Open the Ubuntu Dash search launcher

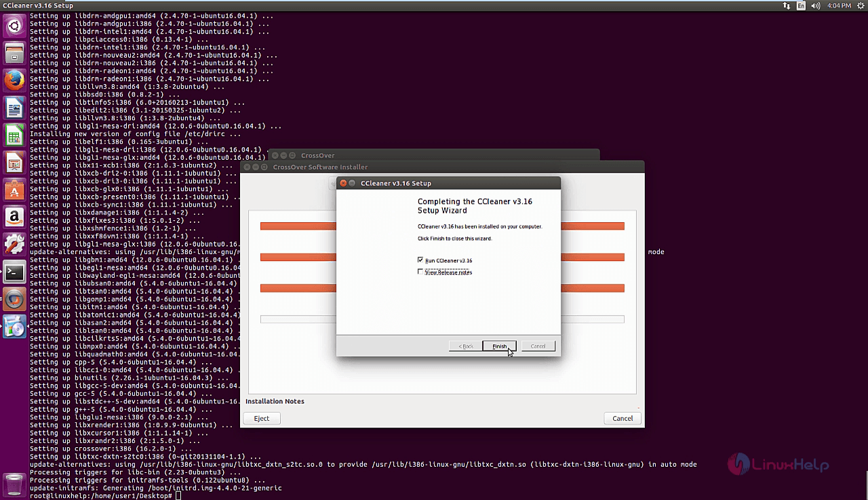pyautogui.click(x=15, y=26)
